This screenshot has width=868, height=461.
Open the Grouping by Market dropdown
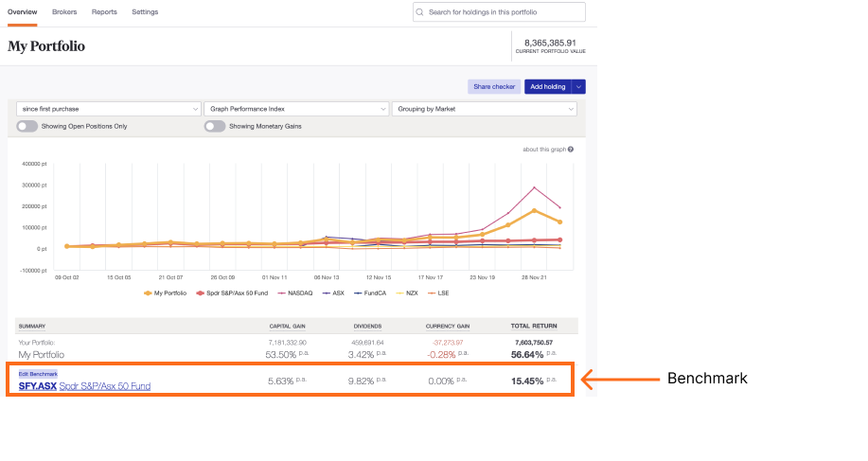point(485,109)
